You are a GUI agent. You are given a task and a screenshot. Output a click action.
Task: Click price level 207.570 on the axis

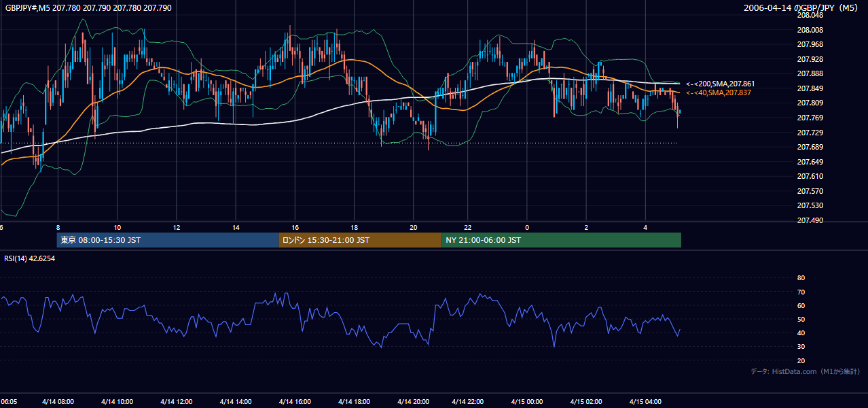click(809, 191)
